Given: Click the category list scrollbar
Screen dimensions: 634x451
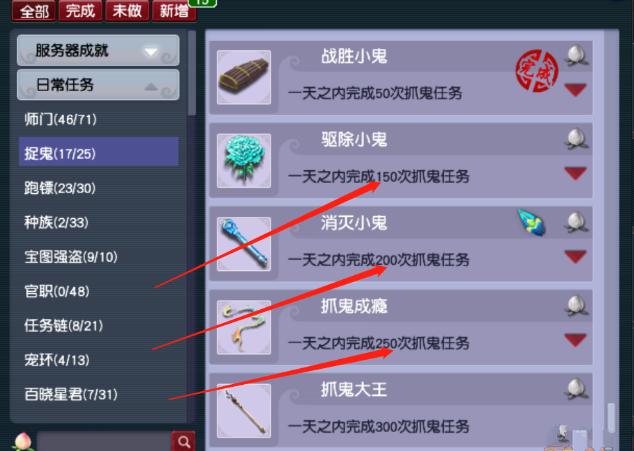Looking at the screenshot, I should coord(192,73).
